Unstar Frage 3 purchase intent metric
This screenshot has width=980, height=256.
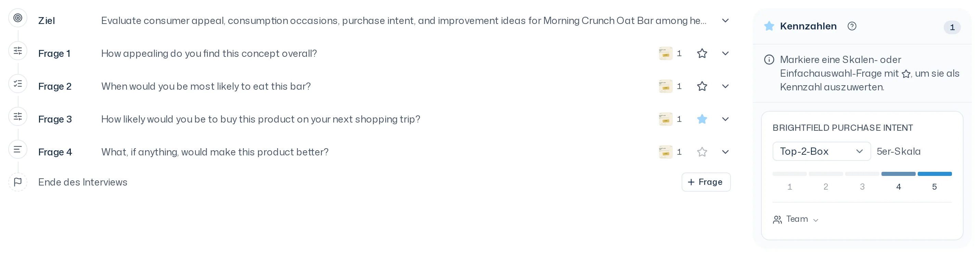(x=702, y=119)
